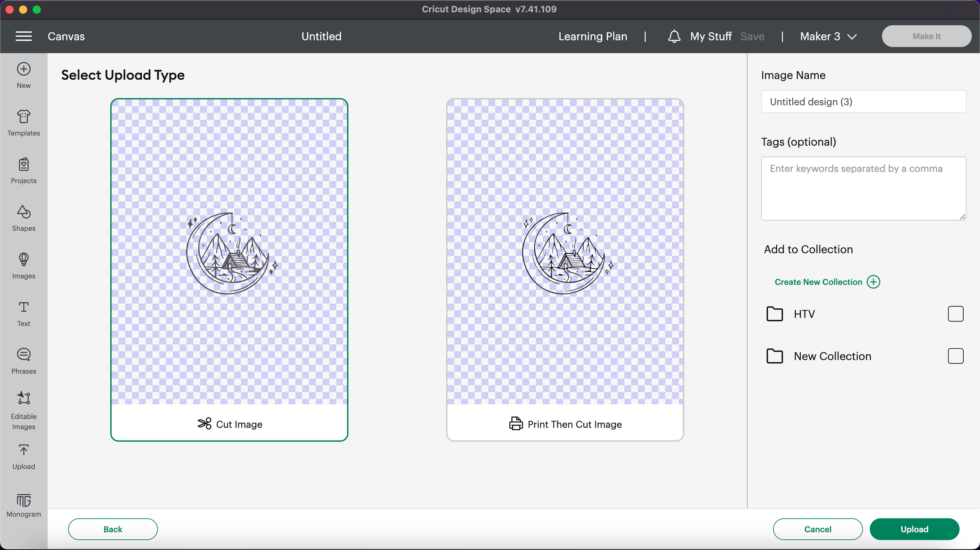Select the Print Then Cut Image option
Viewport: 980px width, 550px height.
point(565,269)
